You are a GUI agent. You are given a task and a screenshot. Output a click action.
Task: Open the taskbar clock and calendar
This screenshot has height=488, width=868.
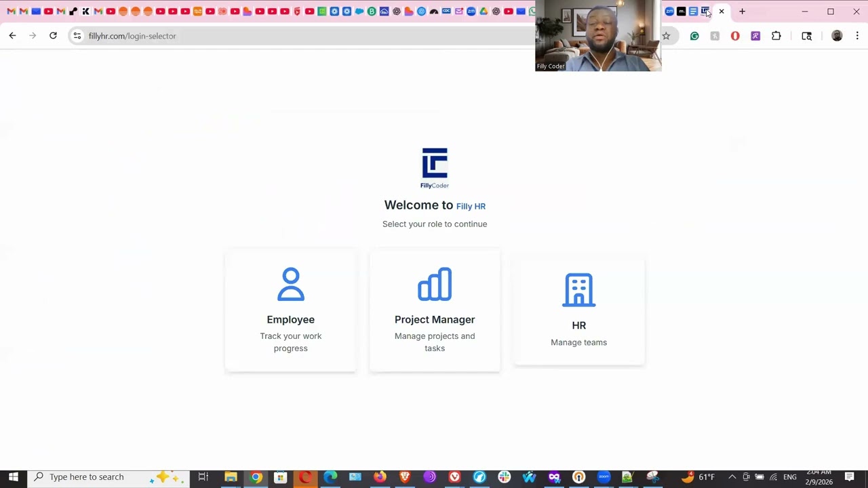click(x=819, y=477)
